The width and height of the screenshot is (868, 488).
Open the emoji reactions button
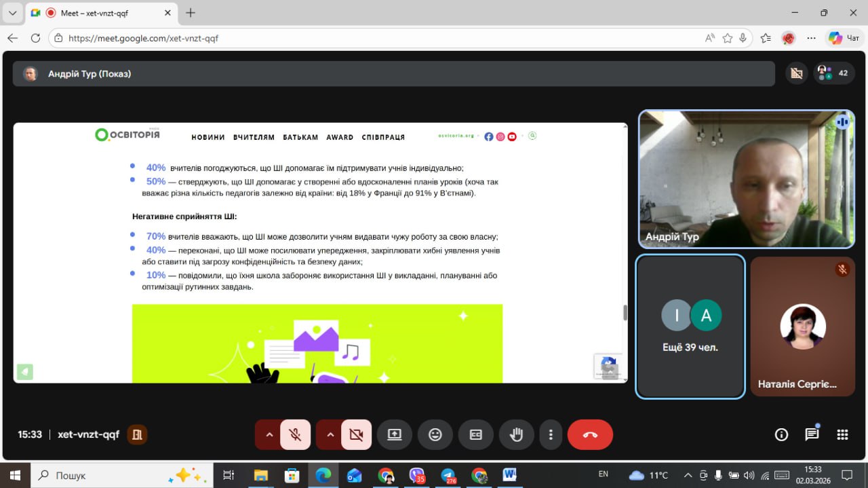tap(435, 435)
